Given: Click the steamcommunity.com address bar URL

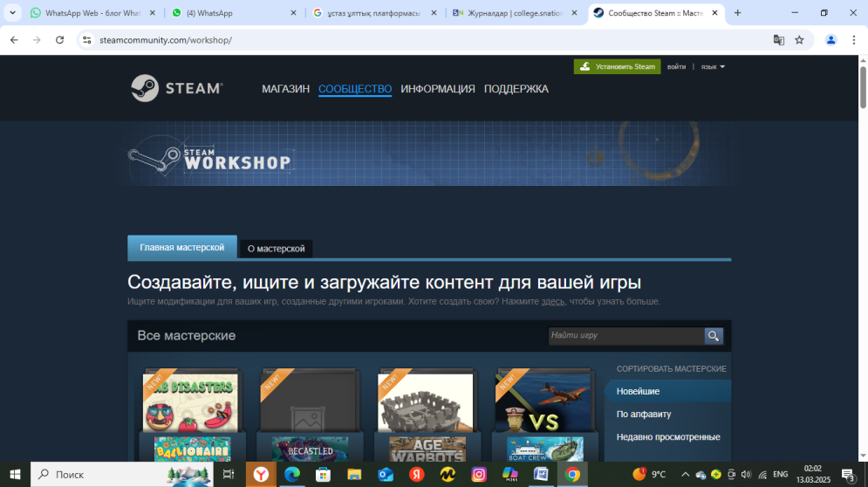Looking at the screenshot, I should pyautogui.click(x=166, y=40).
